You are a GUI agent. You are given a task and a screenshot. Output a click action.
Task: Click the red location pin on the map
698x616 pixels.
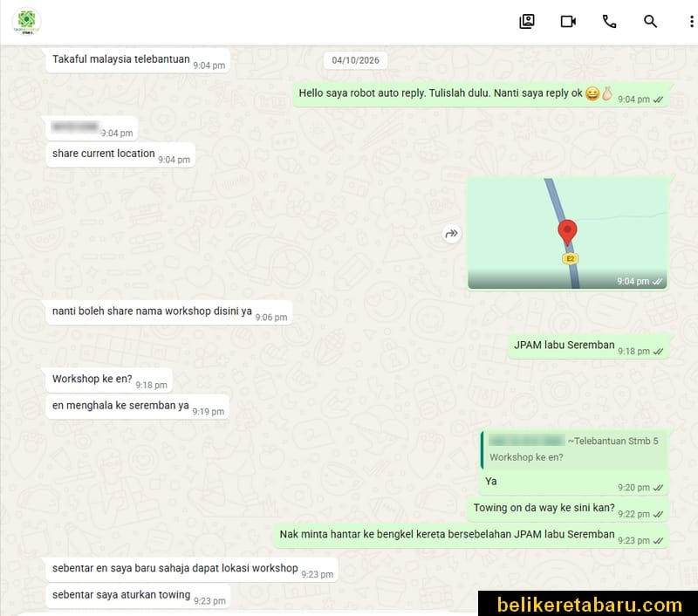[567, 232]
